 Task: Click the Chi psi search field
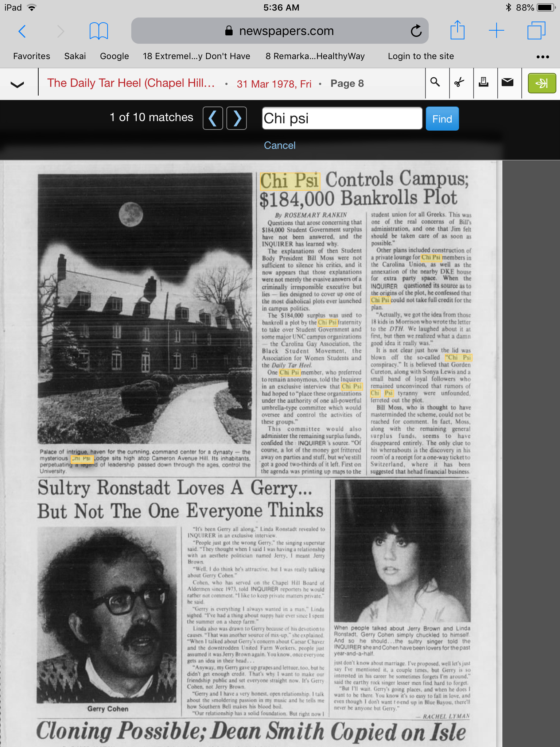click(342, 119)
